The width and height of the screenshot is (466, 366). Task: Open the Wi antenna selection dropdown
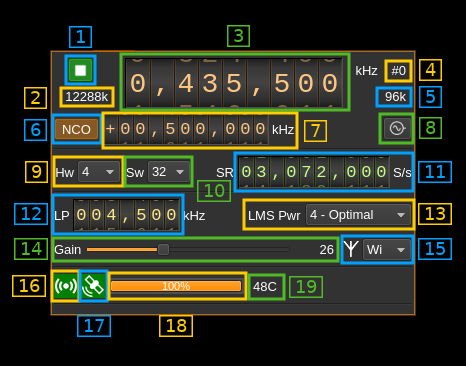(386, 249)
